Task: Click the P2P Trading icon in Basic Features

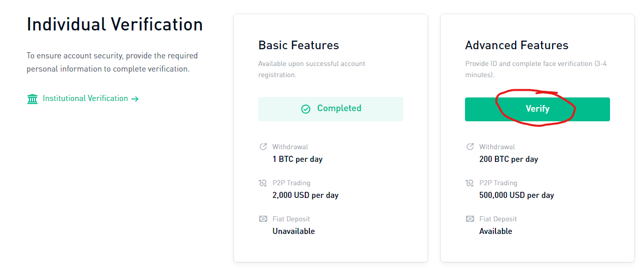Action: [x=263, y=183]
